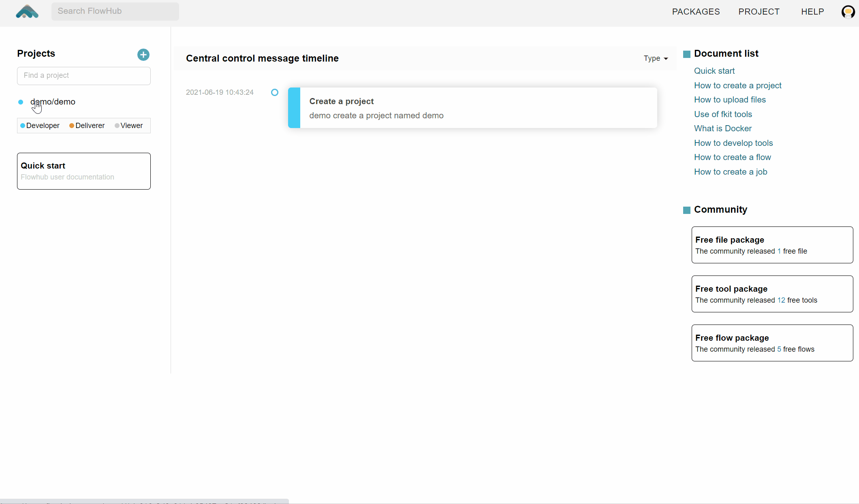Click the Community square icon
The width and height of the screenshot is (859, 504).
pyautogui.click(x=687, y=210)
